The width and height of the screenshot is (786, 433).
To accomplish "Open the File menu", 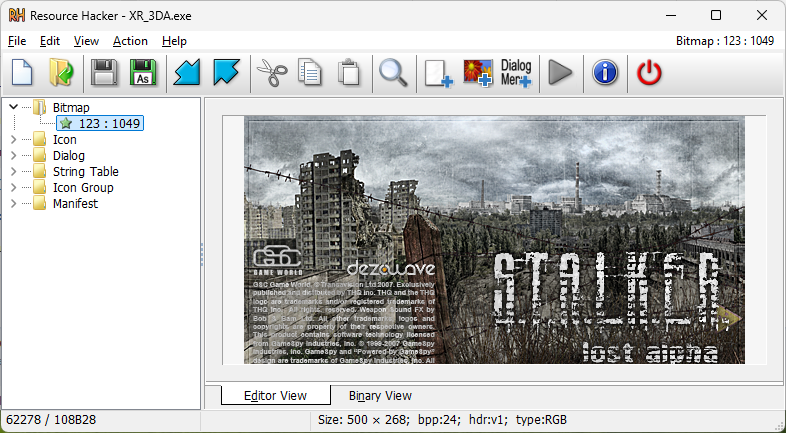I will (17, 41).
